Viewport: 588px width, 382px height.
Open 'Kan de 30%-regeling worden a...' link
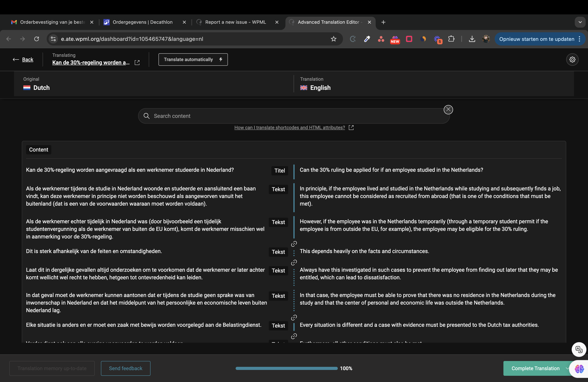click(91, 62)
